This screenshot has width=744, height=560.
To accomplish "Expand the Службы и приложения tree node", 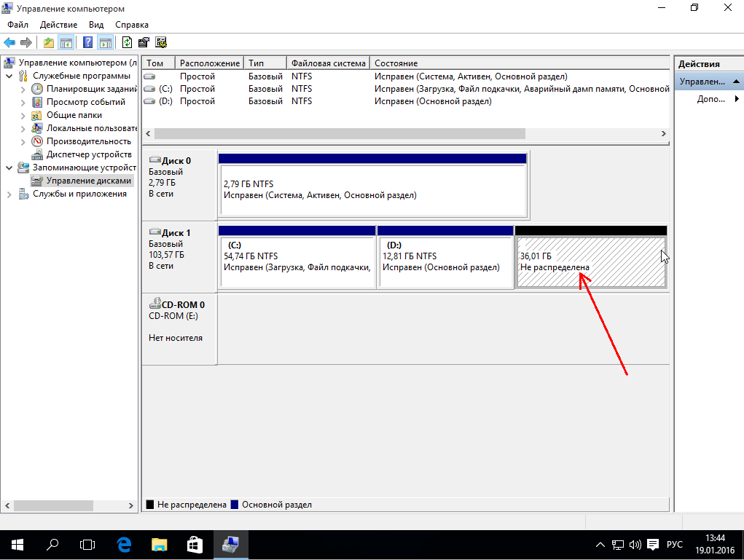I will pos(9,194).
